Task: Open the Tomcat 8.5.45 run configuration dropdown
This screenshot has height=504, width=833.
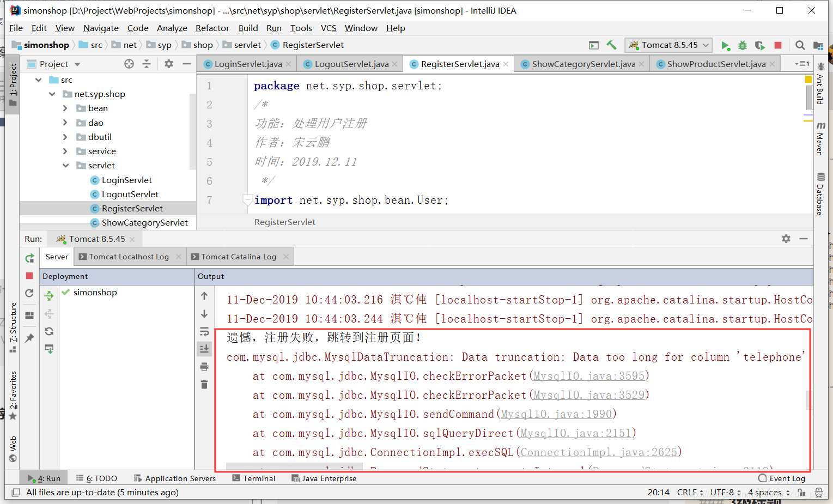Action: tap(668, 45)
